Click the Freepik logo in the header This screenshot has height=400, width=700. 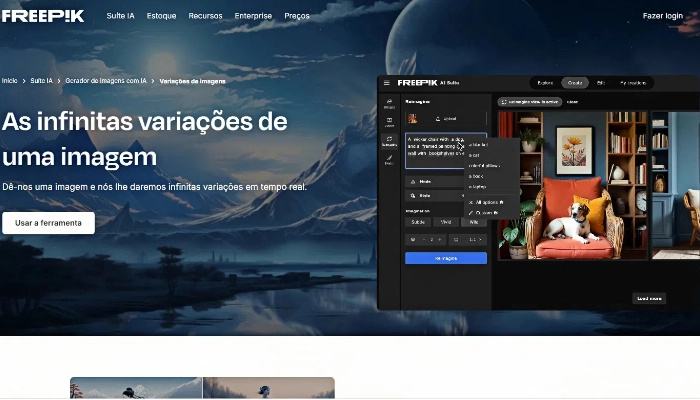pyautogui.click(x=42, y=16)
